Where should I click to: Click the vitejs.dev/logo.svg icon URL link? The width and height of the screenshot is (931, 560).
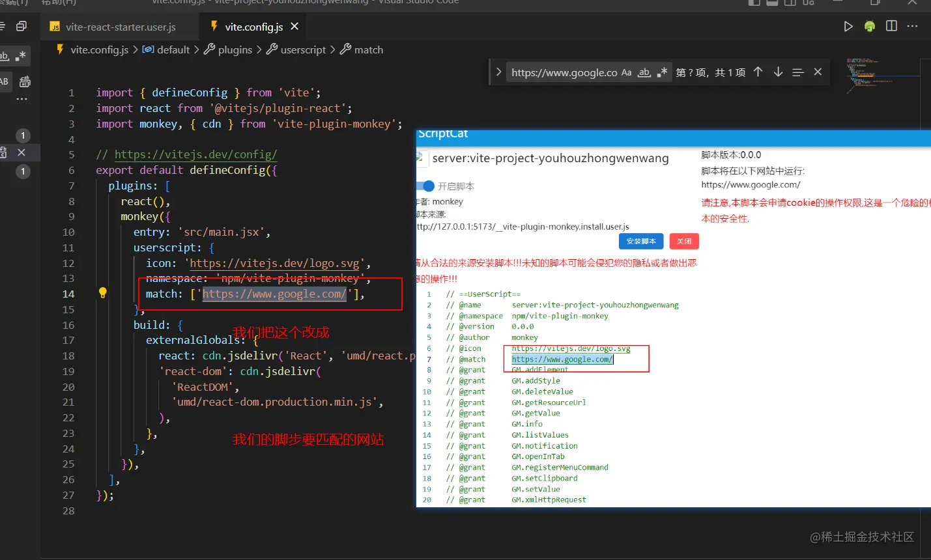click(x=274, y=263)
